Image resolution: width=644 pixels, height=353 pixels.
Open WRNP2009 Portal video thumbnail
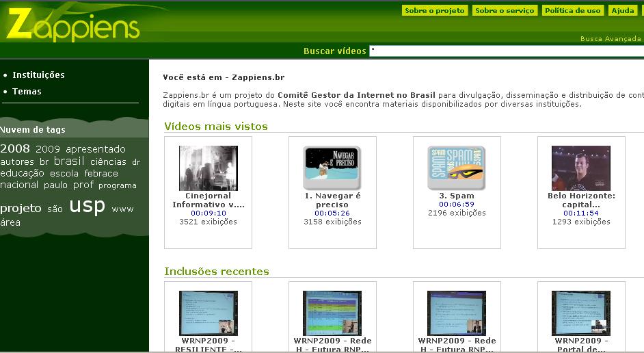(580, 313)
